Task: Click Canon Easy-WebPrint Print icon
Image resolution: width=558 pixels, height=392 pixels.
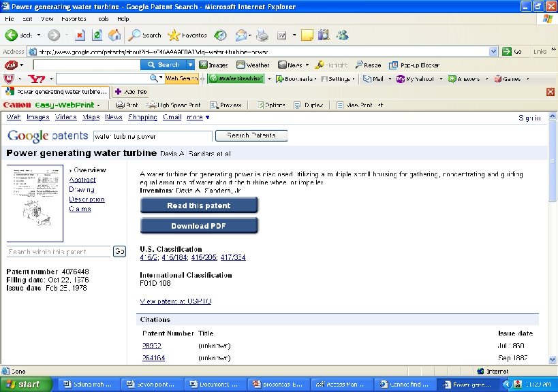Action: (x=127, y=105)
